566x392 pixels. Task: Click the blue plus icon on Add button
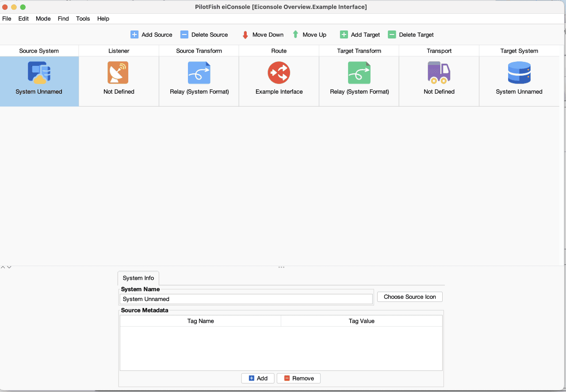pos(252,378)
